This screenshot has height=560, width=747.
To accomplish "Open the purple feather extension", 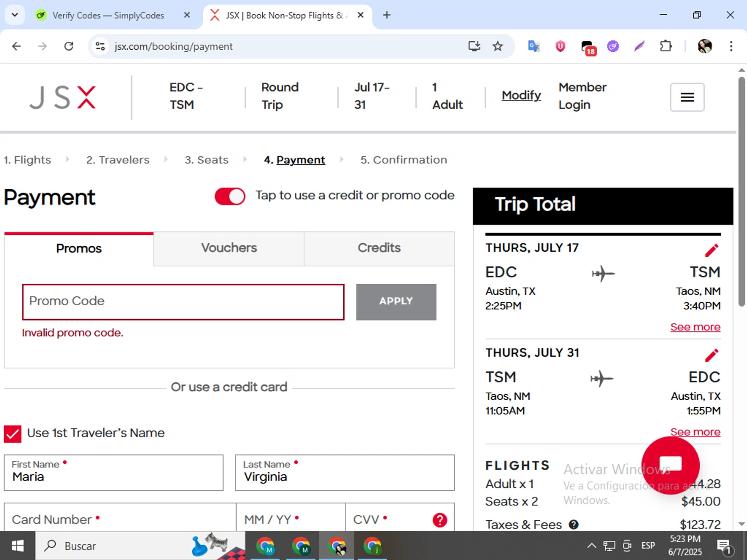I will [639, 46].
